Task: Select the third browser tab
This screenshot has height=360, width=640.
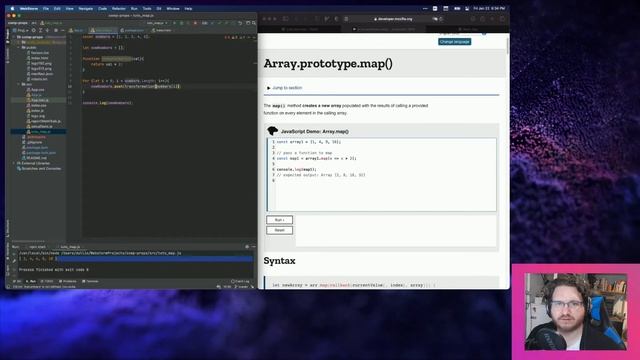Action: (x=467, y=29)
